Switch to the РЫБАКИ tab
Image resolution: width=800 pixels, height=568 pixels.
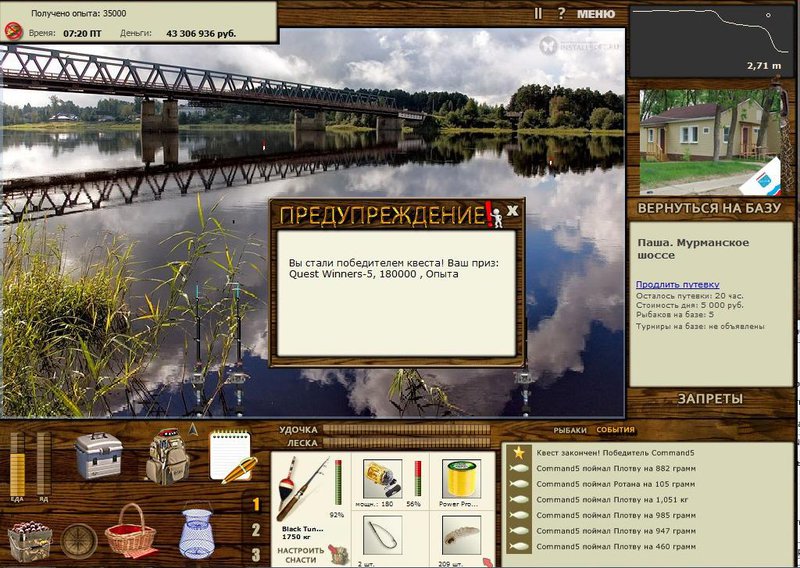click(570, 430)
